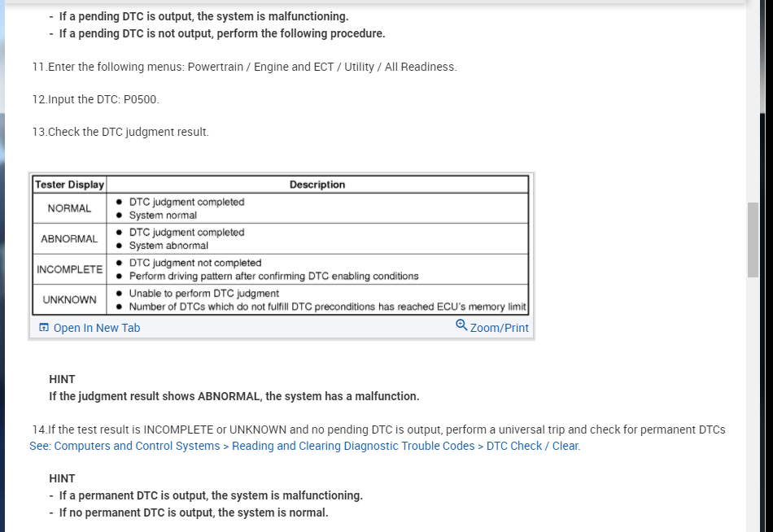Click the Zoom/Print magnifier icon
The height and width of the screenshot is (532, 773).
tap(461, 326)
